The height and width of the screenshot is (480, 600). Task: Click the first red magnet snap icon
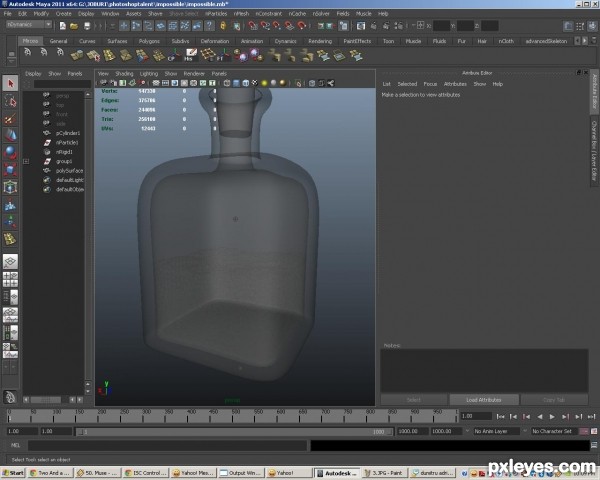pos(253,26)
